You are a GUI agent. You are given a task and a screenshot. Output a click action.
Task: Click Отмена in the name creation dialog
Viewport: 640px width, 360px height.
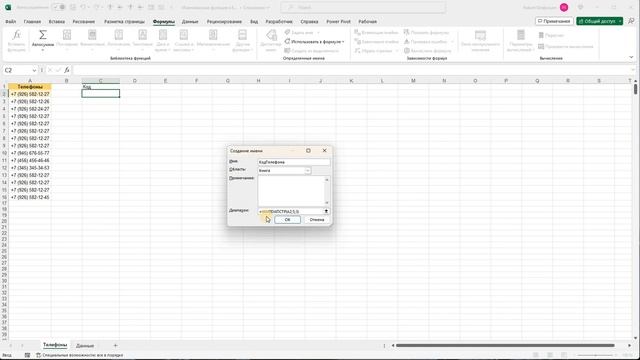(317, 220)
